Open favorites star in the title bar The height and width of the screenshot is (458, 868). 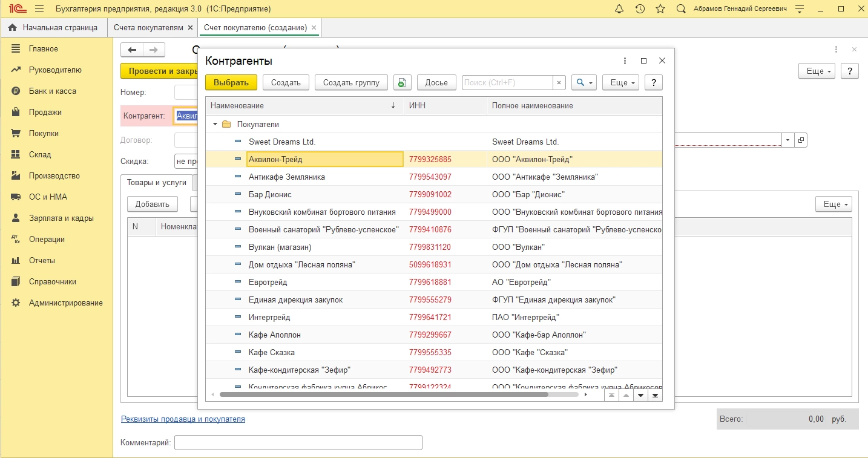coord(660,9)
